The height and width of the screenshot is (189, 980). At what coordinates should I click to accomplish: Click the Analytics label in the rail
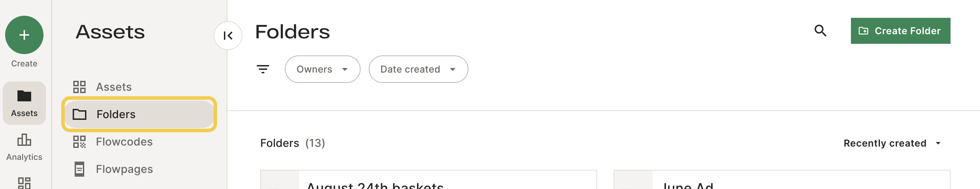click(24, 157)
